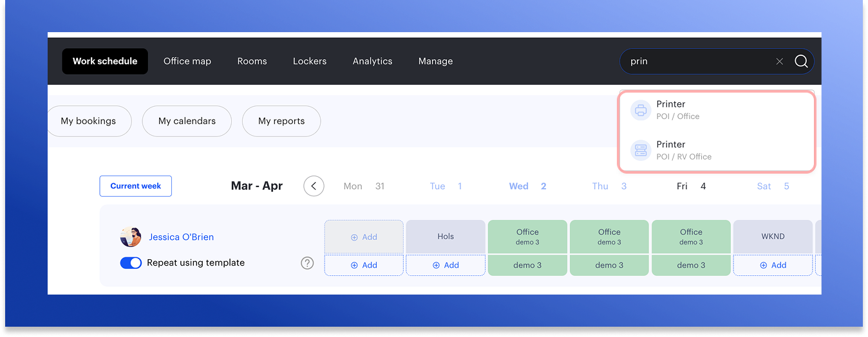Click Jessica O'Brien name link

pyautogui.click(x=181, y=237)
